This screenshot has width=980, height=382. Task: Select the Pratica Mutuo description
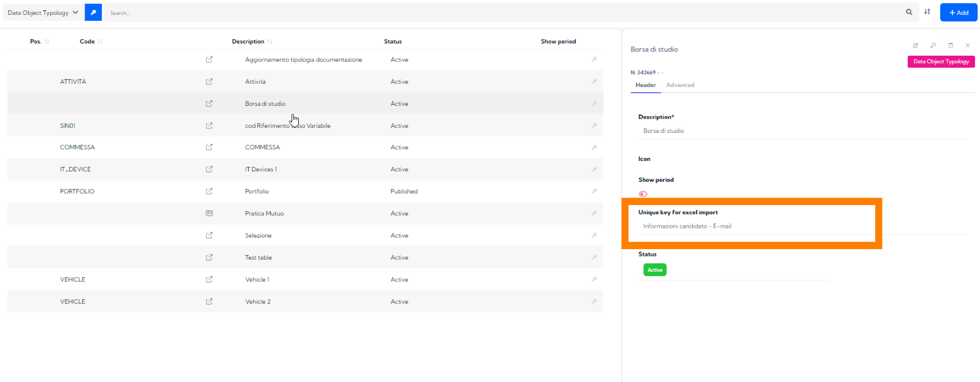coord(265,213)
